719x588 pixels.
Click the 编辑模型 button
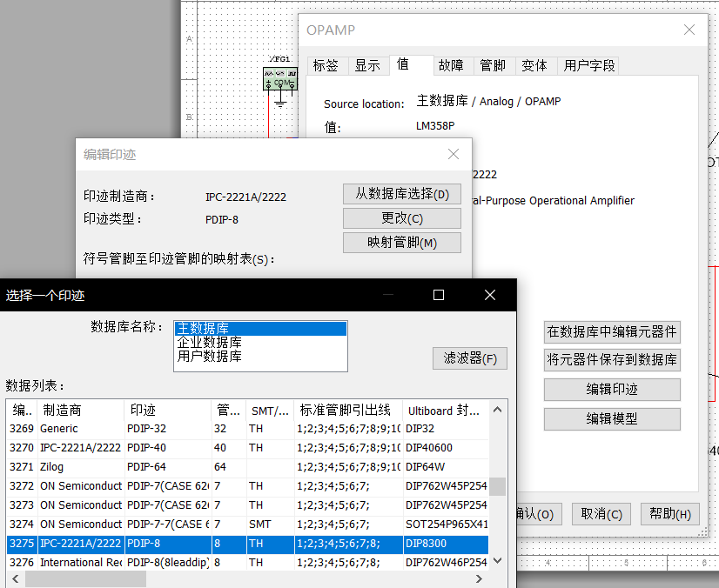tap(612, 419)
